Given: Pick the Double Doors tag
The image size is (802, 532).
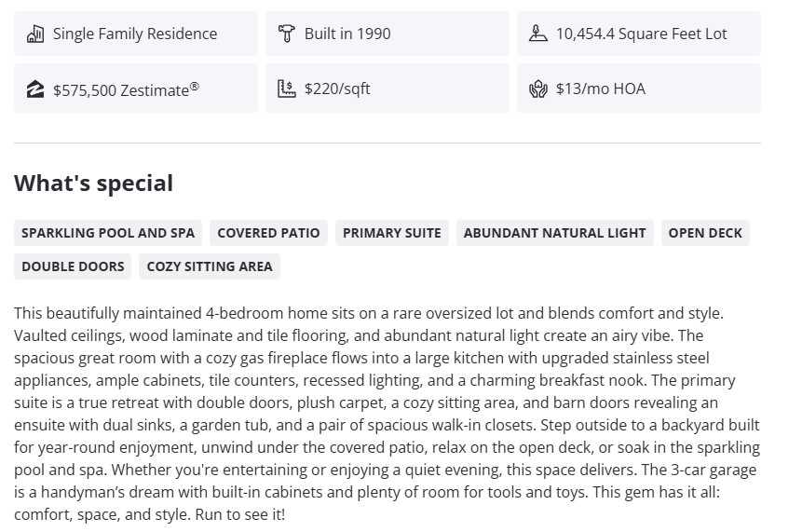Looking at the screenshot, I should (73, 266).
